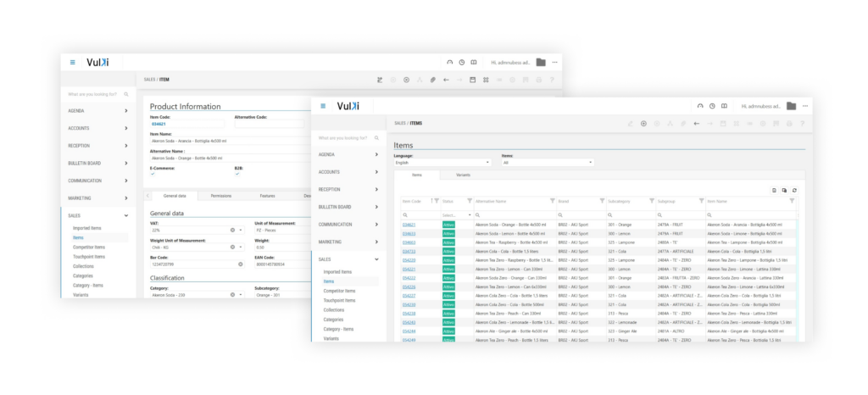
Task: Click the save disk icon in Item toolbar
Action: 471,80
